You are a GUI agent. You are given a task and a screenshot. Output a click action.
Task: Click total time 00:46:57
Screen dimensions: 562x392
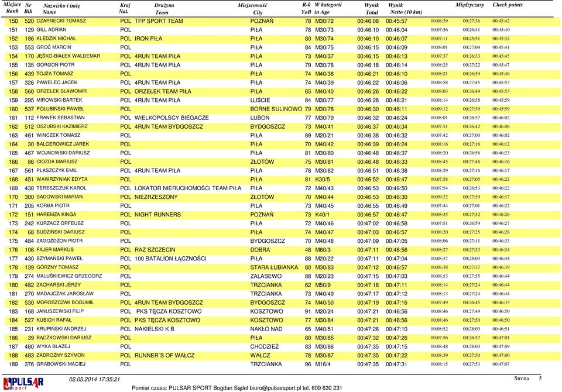(x=368, y=215)
